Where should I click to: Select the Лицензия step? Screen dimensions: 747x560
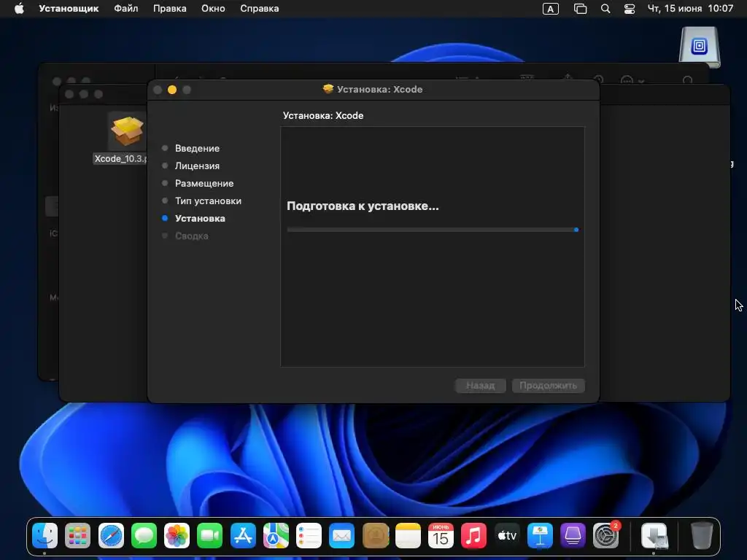coord(197,166)
